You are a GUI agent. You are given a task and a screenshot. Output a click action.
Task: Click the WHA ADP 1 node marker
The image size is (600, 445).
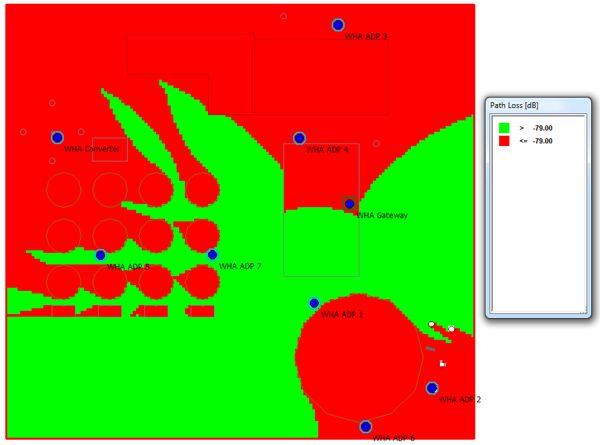314,302
